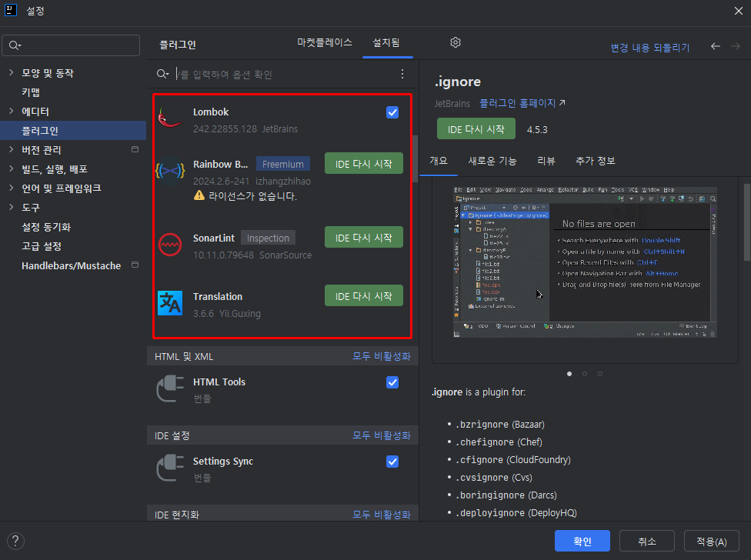The height and width of the screenshot is (560, 751).
Task: Navigate forward with the right arrow
Action: coord(735,46)
